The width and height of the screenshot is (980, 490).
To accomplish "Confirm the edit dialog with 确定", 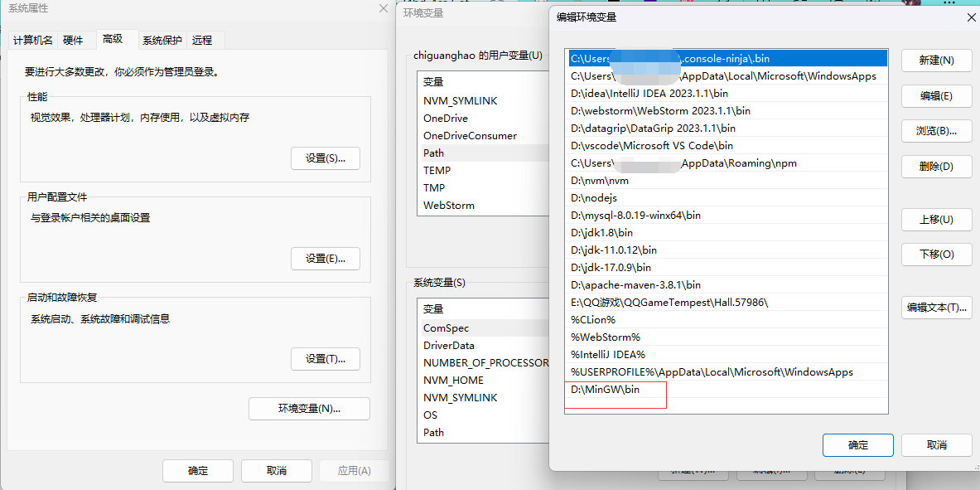I will (x=857, y=445).
